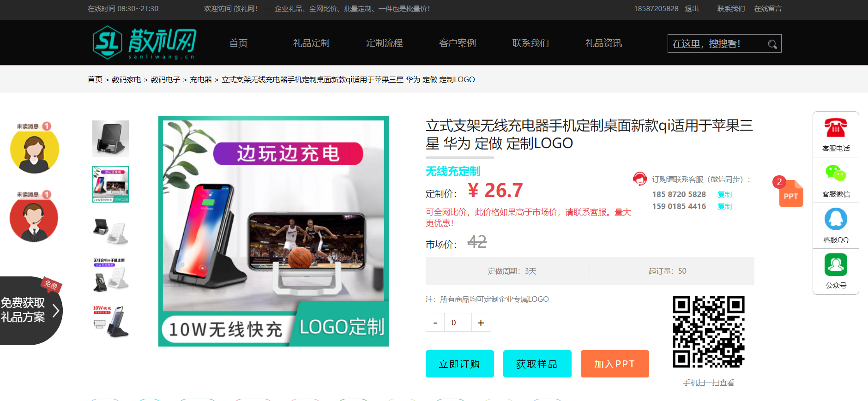Open the 礼品定制 navigation menu

click(311, 43)
